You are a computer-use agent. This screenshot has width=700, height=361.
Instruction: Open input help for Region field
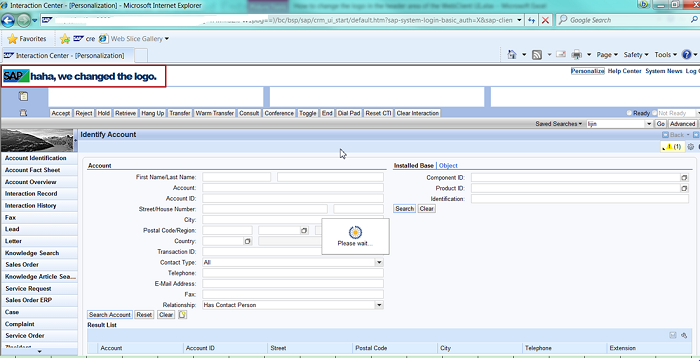(x=304, y=231)
